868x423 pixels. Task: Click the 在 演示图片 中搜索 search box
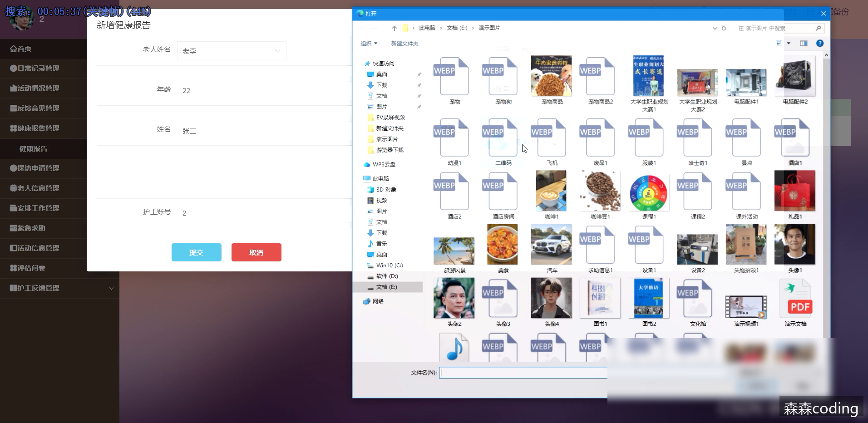pos(779,28)
